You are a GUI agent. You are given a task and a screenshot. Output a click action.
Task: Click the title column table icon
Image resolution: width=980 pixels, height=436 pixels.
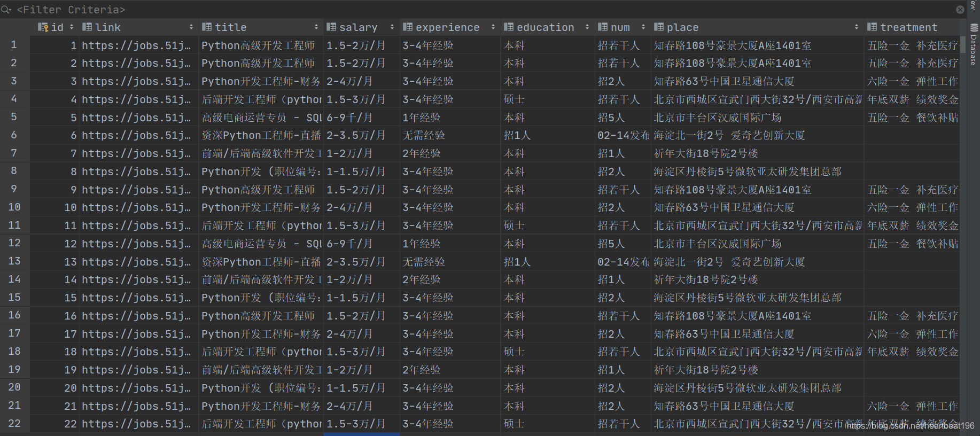pyautogui.click(x=207, y=27)
